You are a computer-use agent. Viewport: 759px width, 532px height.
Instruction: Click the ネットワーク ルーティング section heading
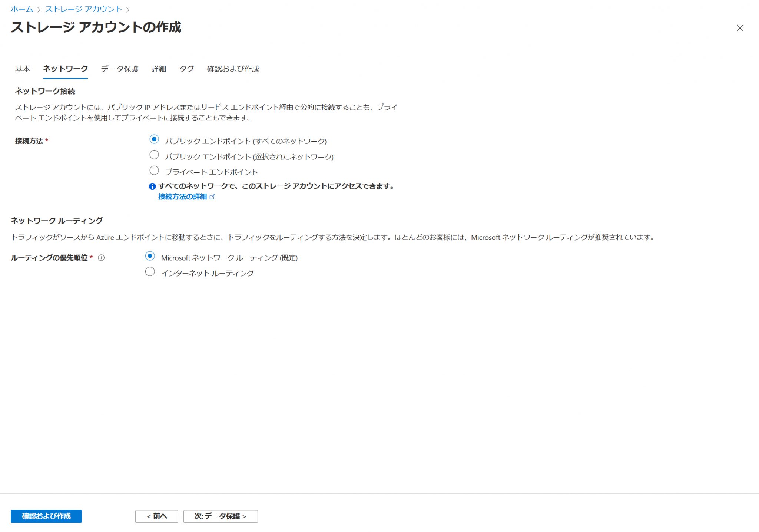pyautogui.click(x=57, y=221)
